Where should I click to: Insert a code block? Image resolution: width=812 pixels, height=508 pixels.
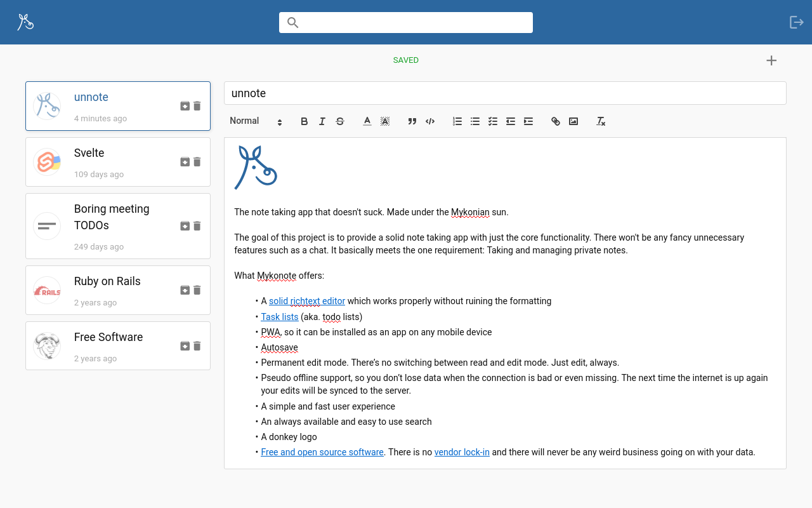(430, 121)
